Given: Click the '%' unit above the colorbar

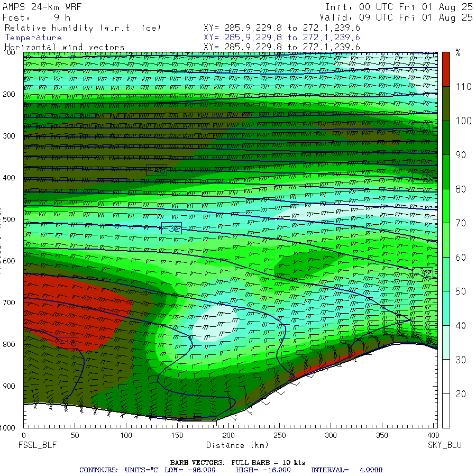Looking at the screenshot, I should tap(458, 52).
